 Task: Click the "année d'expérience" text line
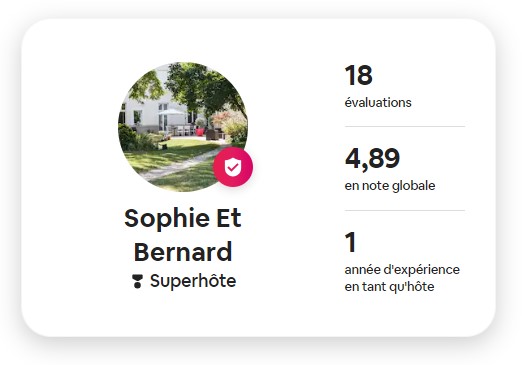(402, 270)
